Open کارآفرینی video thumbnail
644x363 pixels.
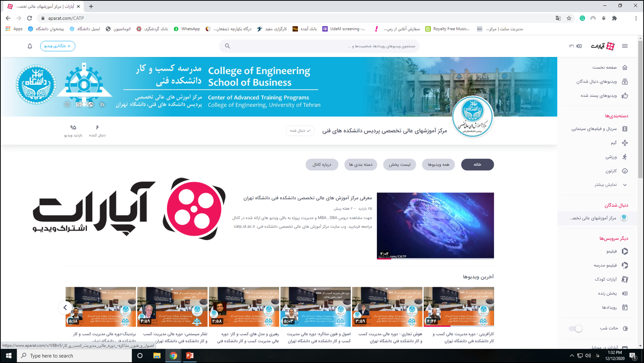(459, 307)
